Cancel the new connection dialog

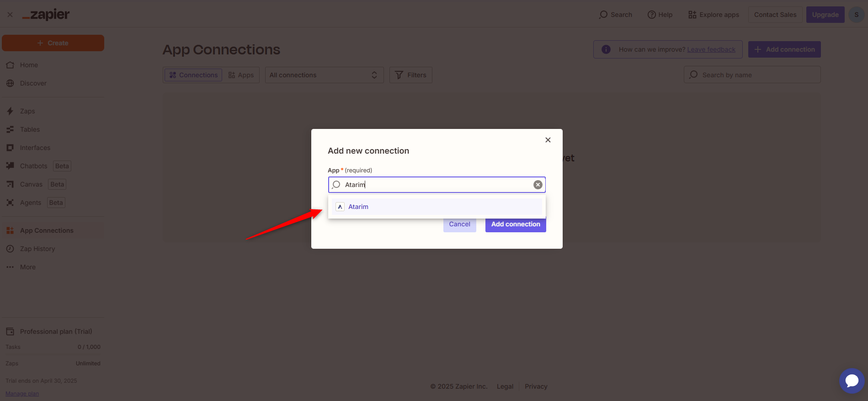459,224
